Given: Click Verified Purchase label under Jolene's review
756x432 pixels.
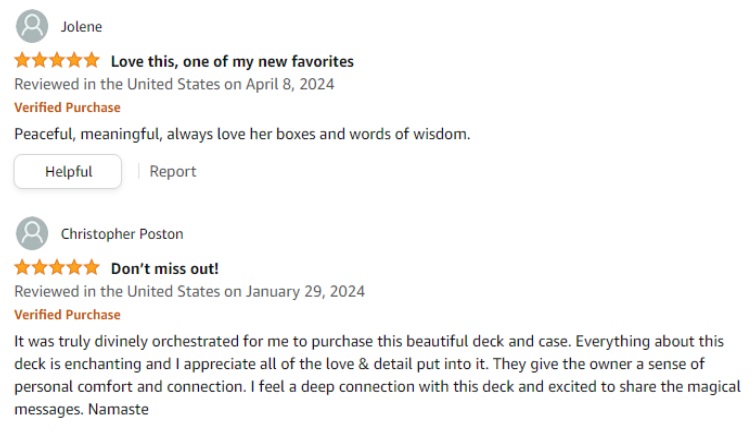Looking at the screenshot, I should pos(67,108).
